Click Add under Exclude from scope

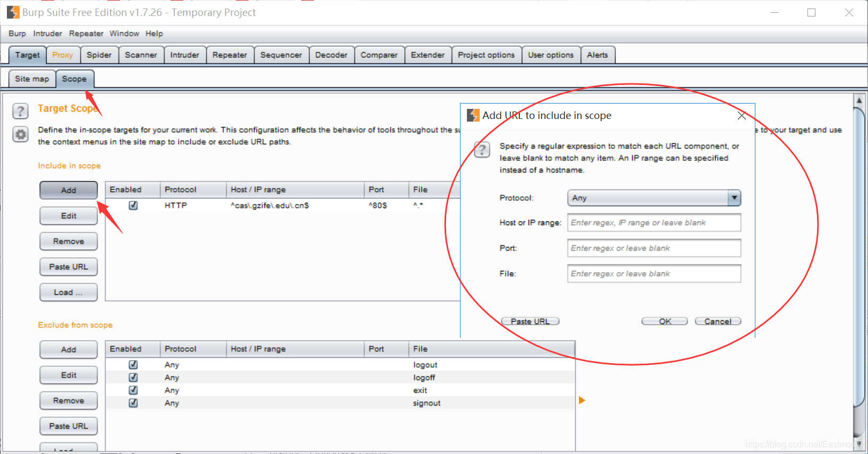pyautogui.click(x=69, y=349)
